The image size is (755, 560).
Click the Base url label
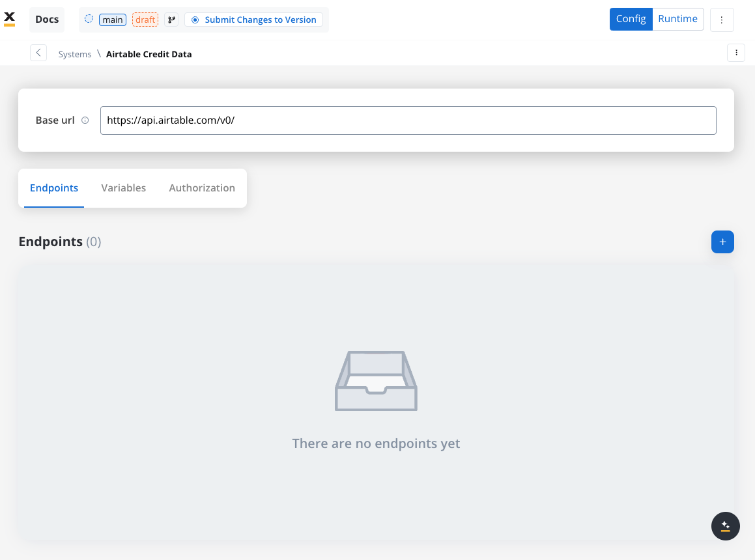pos(55,120)
